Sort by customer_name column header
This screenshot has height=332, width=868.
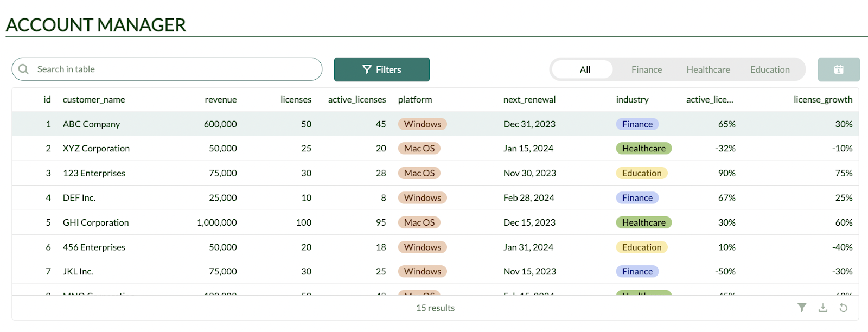pyautogui.click(x=94, y=99)
